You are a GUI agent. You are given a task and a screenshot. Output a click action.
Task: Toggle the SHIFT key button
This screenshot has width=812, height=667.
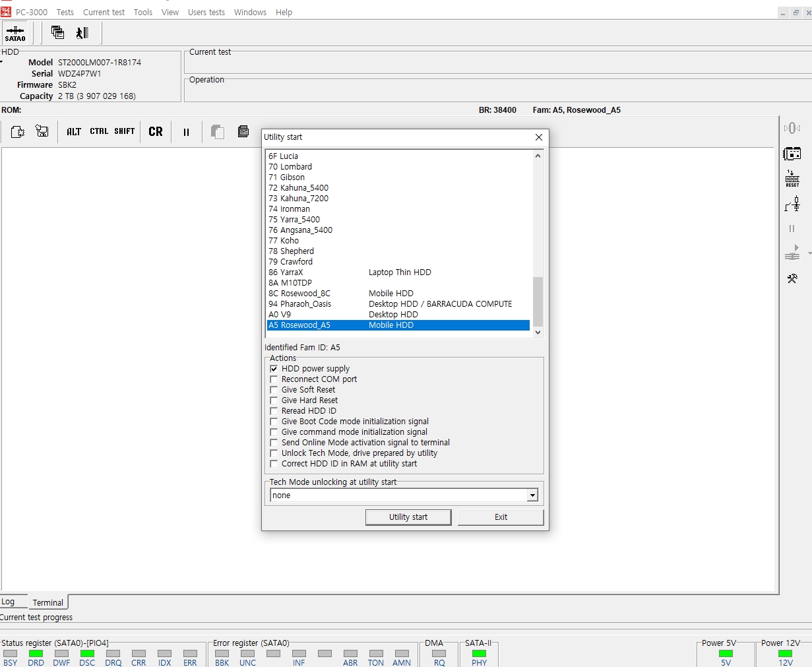[x=125, y=131]
